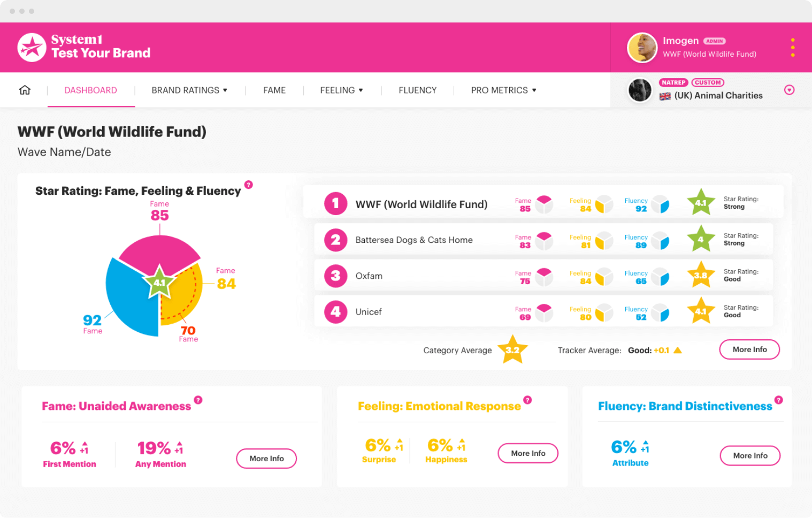Click Battersea Fame pie icon
Screen dimensions: 812x518
coord(544,240)
